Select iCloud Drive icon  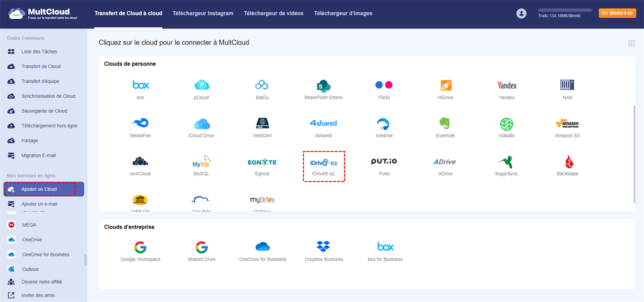[x=202, y=127]
